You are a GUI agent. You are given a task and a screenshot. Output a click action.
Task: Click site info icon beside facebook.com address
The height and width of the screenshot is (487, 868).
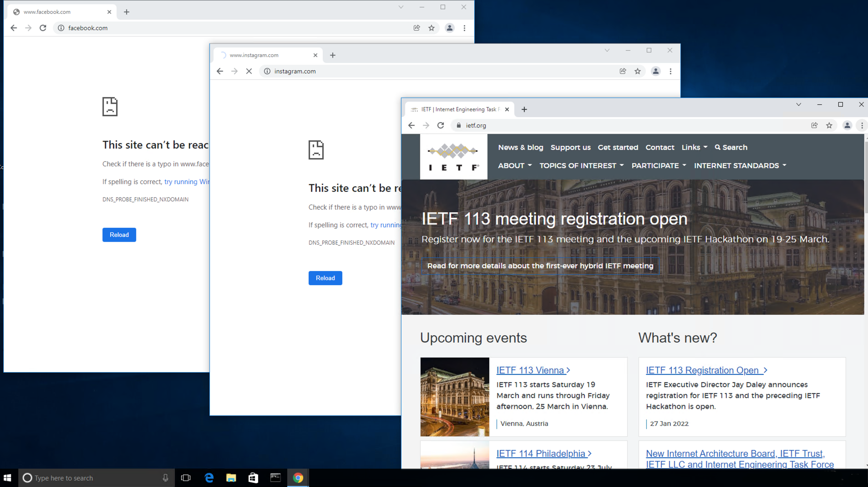tap(61, 28)
